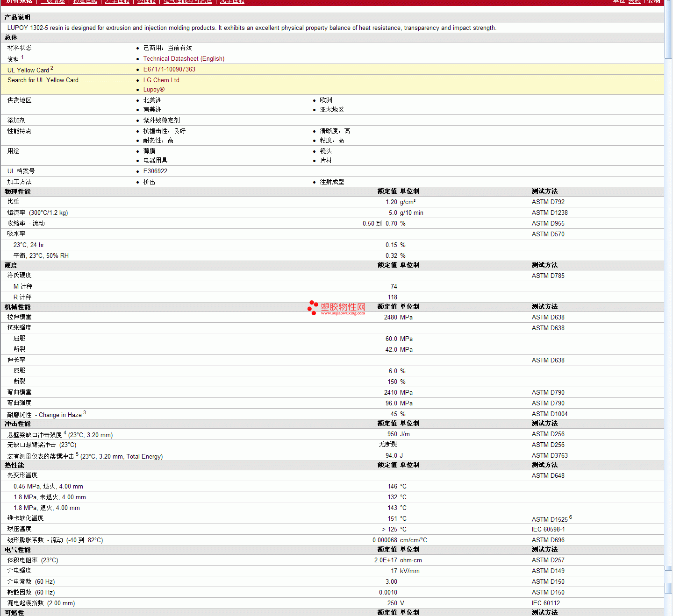This screenshot has width=673, height=616.
Task: Select flexural strength value 96.0
Action: coord(391,404)
